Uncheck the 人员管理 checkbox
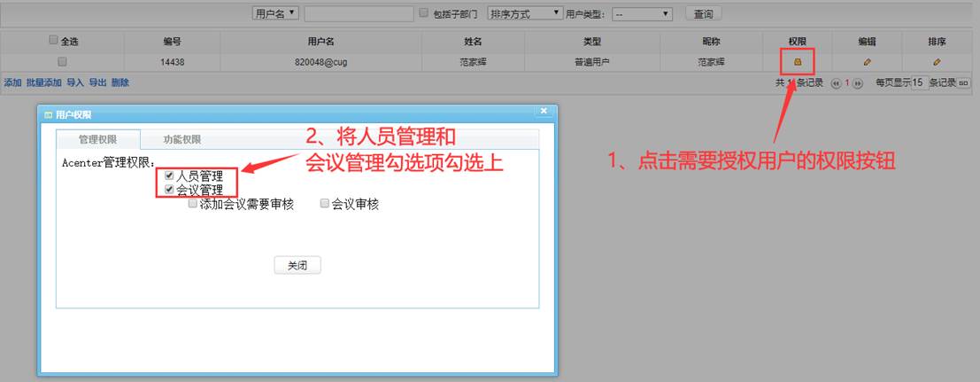The image size is (980, 382). (x=169, y=175)
